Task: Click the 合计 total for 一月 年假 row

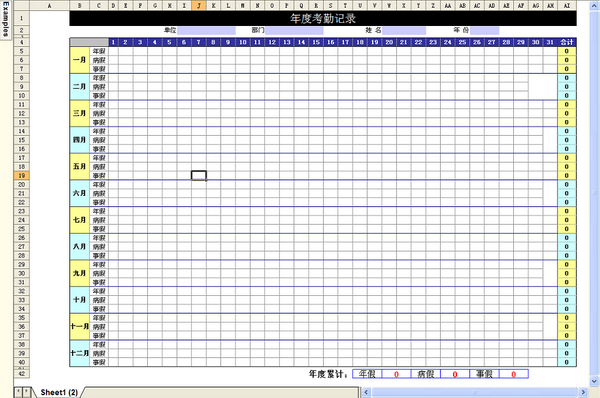Action: [x=567, y=51]
